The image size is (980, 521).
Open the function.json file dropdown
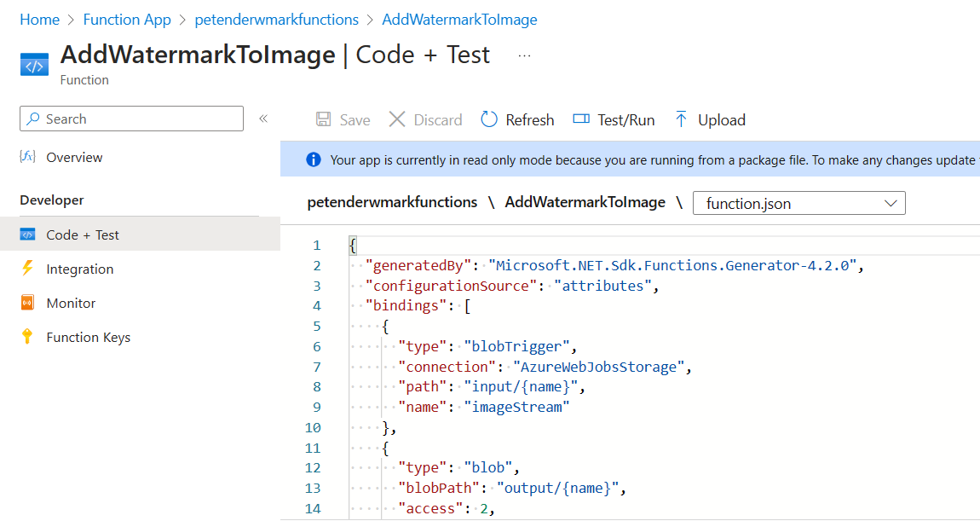798,203
